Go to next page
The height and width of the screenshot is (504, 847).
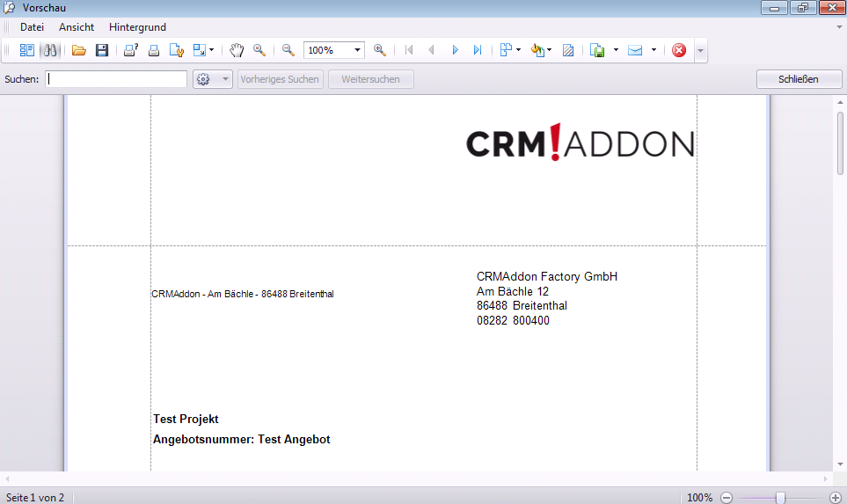coord(455,50)
